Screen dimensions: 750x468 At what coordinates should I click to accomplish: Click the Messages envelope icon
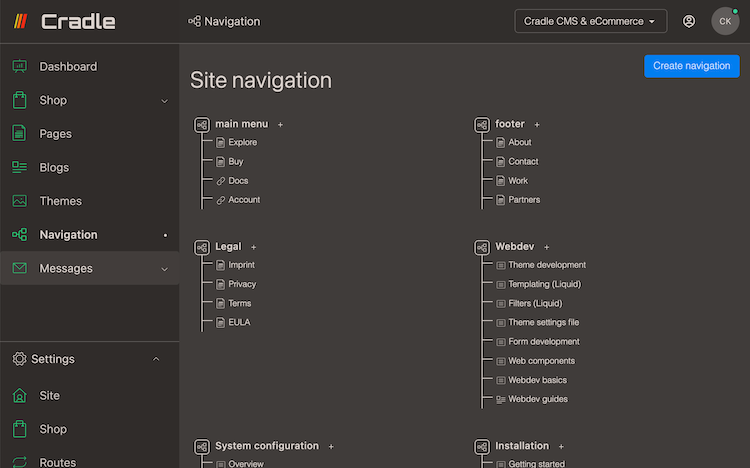(x=20, y=268)
